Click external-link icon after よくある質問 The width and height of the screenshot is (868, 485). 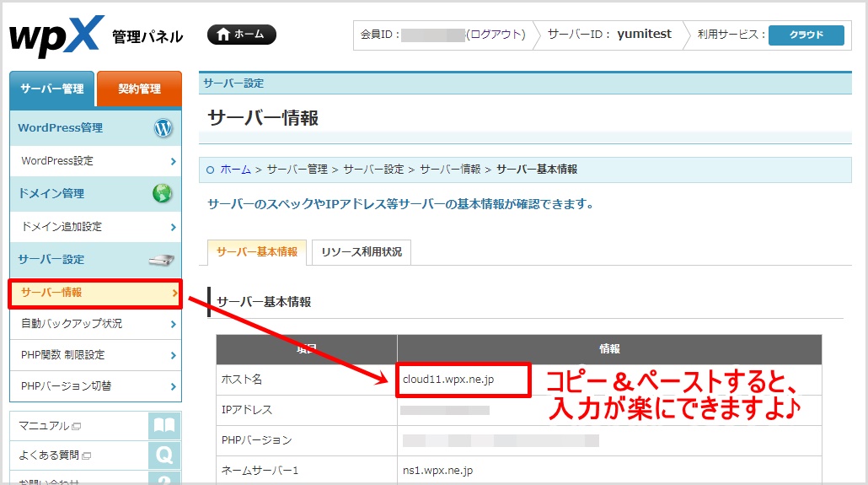(86, 456)
